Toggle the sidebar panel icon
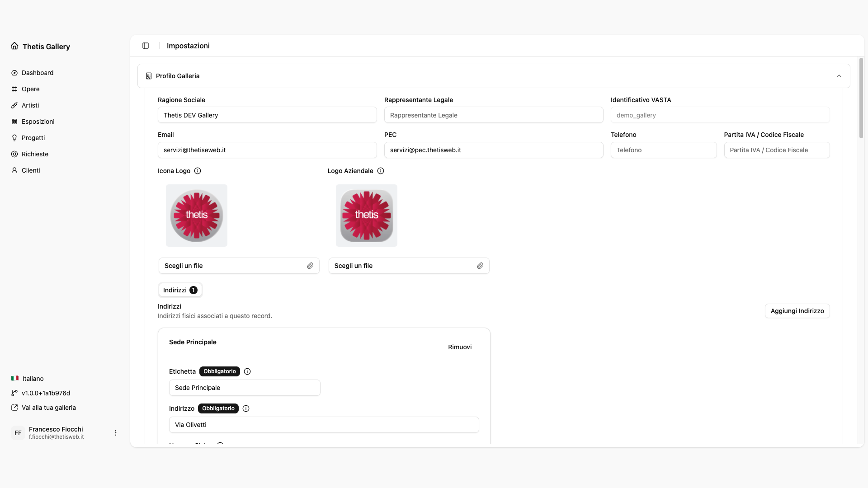 click(146, 46)
